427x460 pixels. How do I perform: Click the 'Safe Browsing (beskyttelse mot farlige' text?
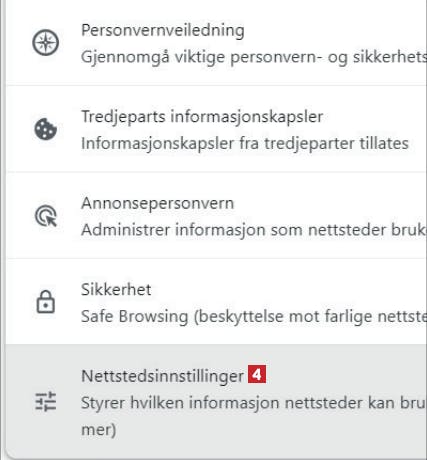pos(254,316)
